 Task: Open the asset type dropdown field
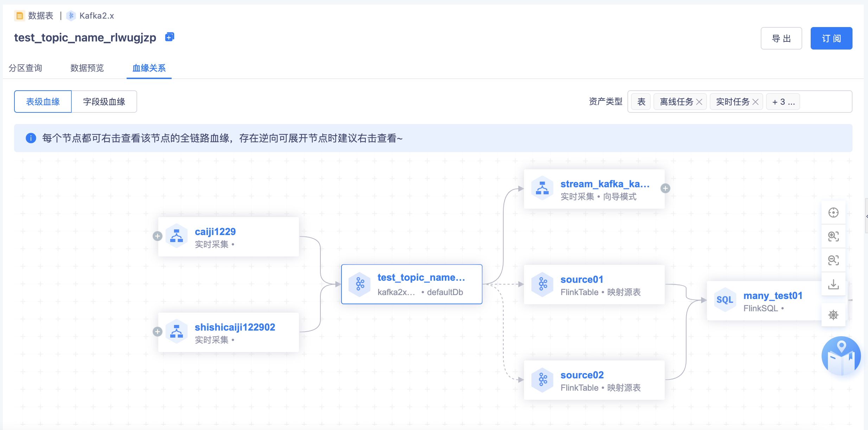[x=740, y=102]
